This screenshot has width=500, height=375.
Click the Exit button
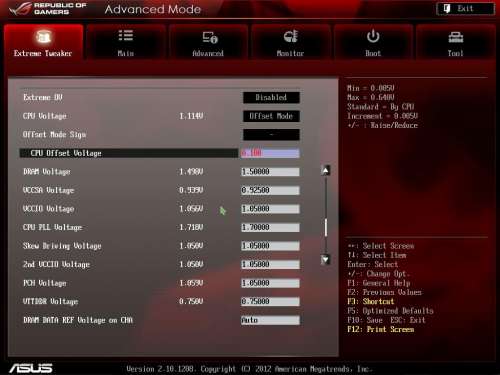point(465,9)
